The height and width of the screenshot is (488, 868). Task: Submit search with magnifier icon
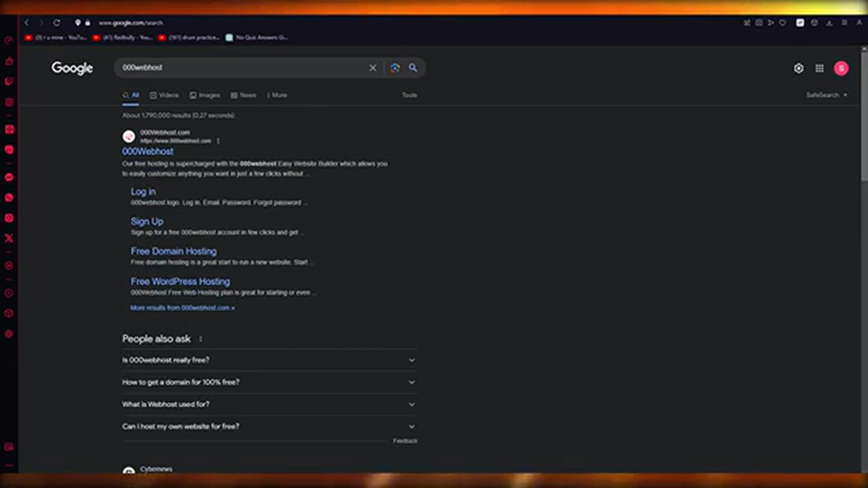[413, 68]
